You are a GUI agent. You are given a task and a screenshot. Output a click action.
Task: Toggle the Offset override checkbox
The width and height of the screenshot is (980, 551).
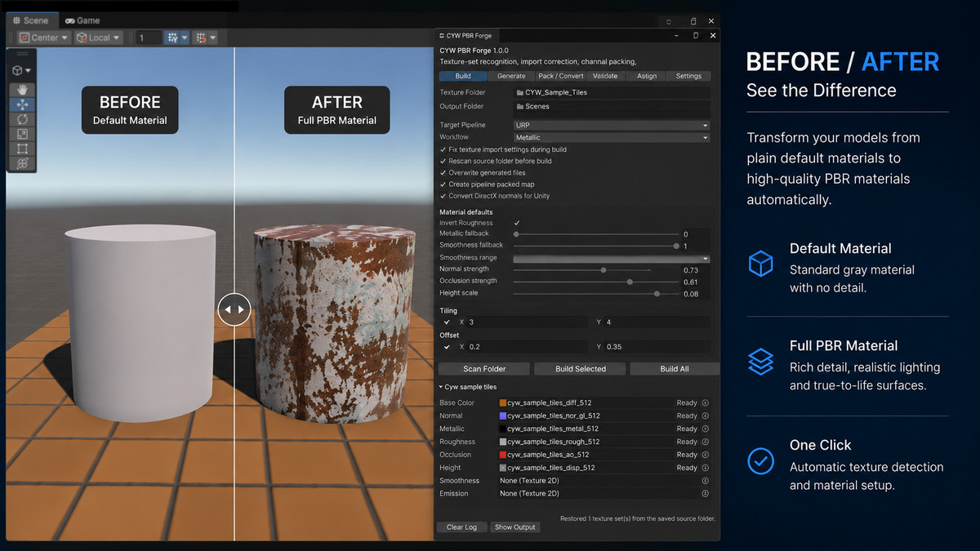point(447,347)
